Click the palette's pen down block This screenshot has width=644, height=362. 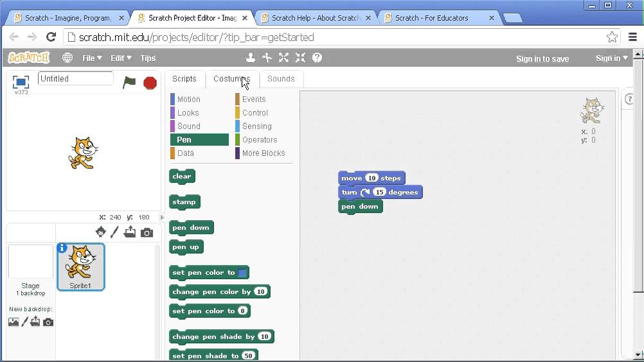tap(191, 227)
